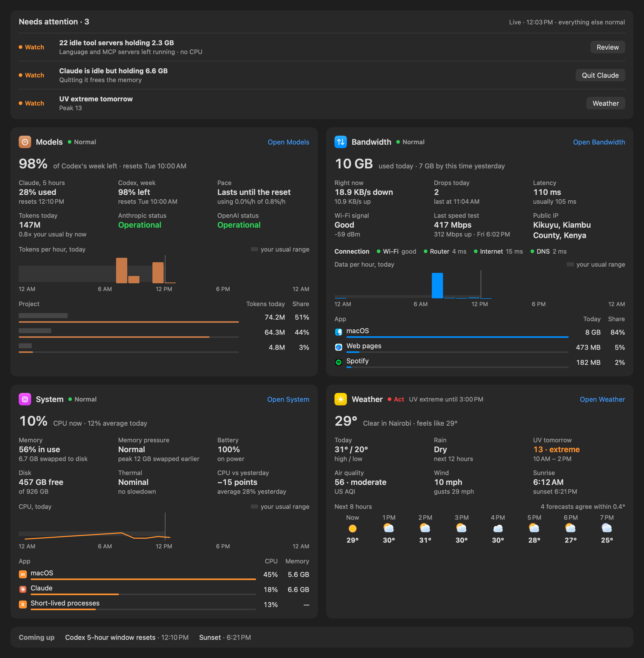The width and height of the screenshot is (644, 658).
Task: Click the 'Sunset · 6:21 PM' coming up item
Action: (225, 637)
